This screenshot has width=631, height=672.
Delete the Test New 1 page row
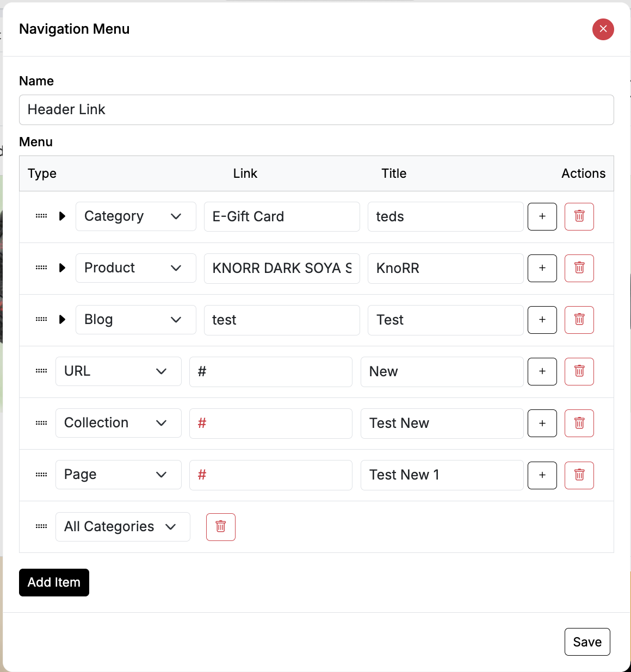point(579,475)
